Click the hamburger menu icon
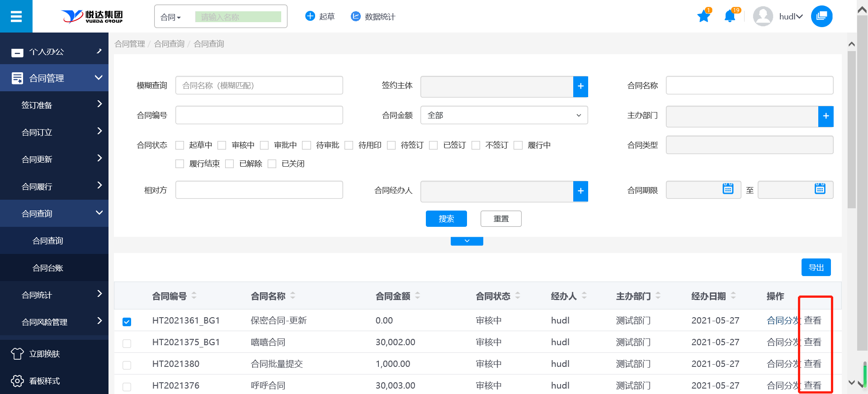The height and width of the screenshot is (394, 868). 16,17
